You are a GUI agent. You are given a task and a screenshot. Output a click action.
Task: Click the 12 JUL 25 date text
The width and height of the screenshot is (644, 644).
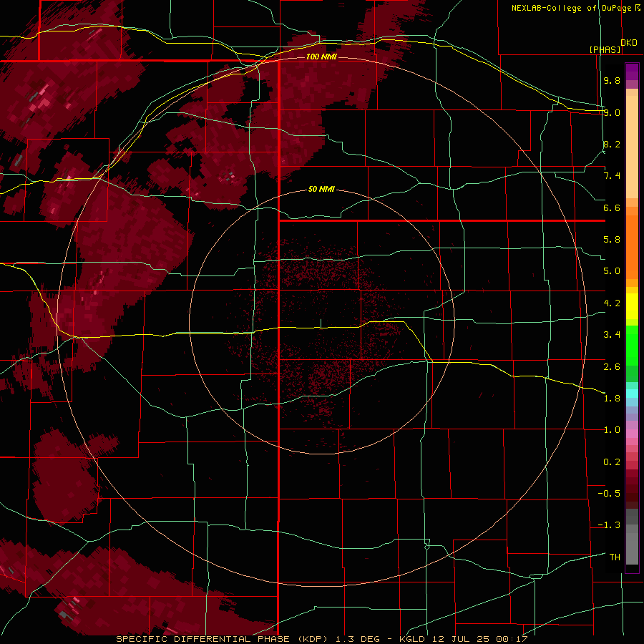[462, 639]
